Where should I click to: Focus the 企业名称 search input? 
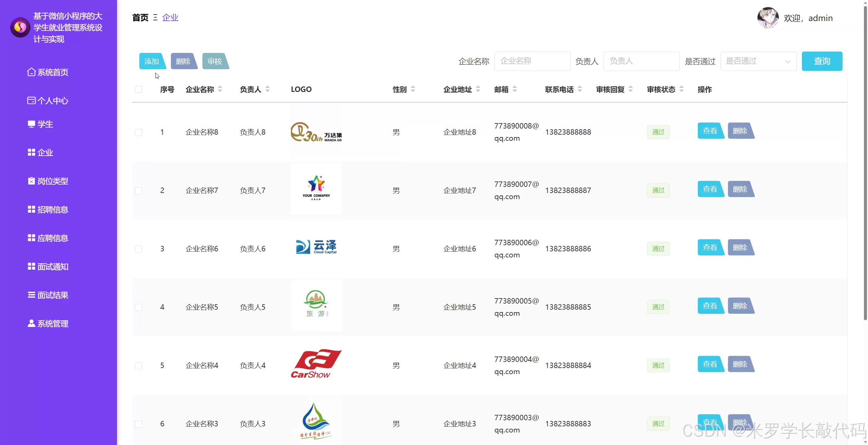point(532,61)
